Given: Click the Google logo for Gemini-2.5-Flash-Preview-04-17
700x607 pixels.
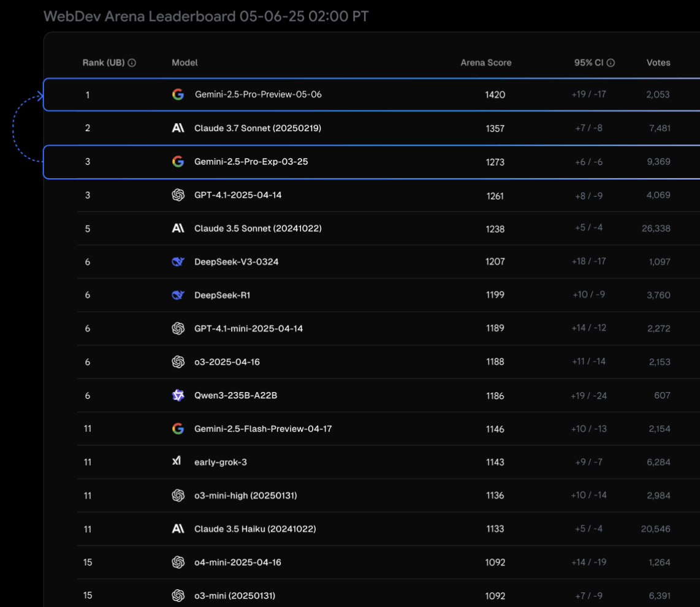Looking at the screenshot, I should coord(178,429).
